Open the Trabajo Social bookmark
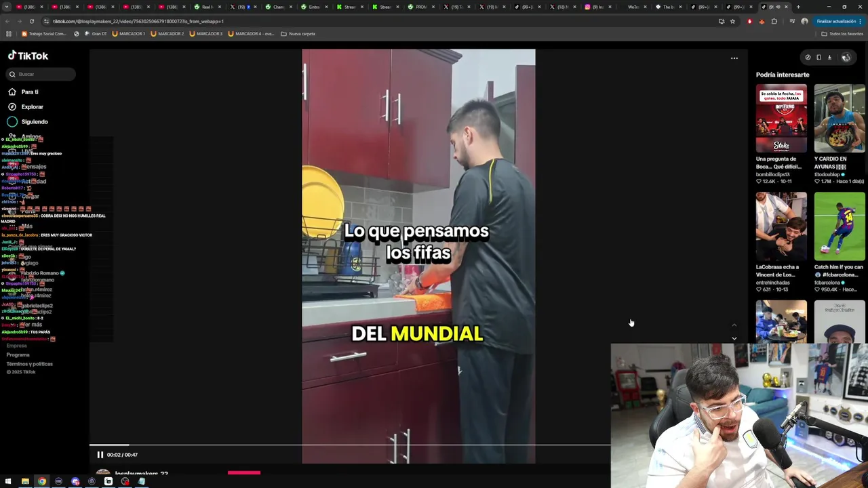The image size is (868, 488). 43,33
